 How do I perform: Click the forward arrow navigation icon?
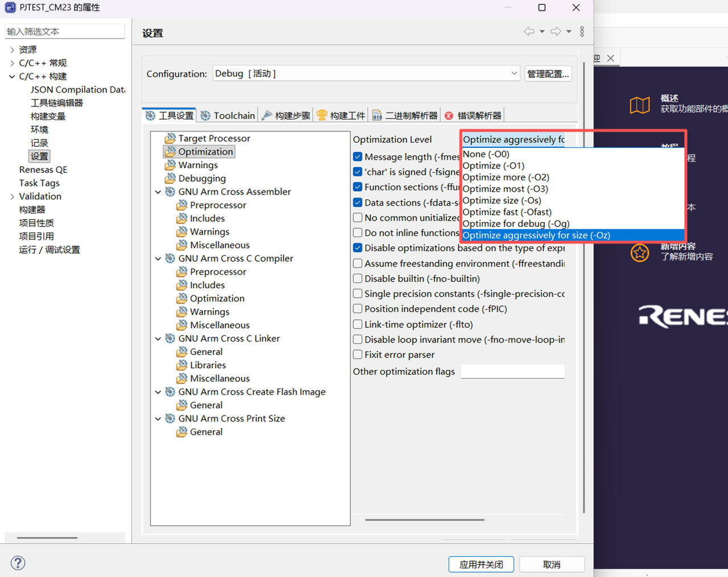[556, 31]
